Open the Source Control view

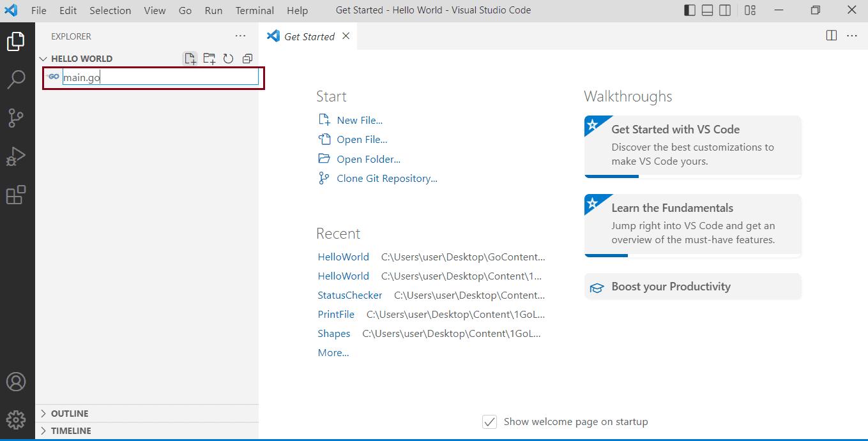[16, 118]
